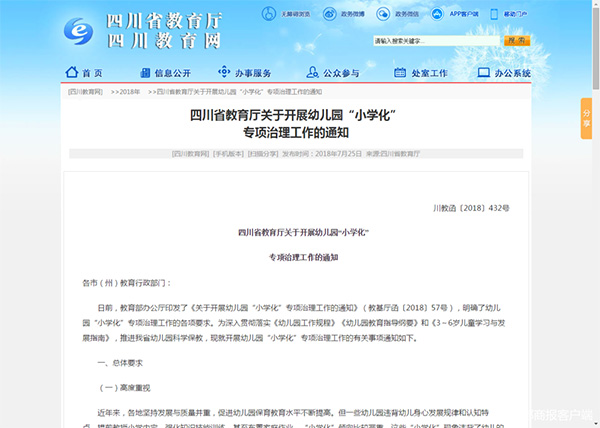Click the >>2018年 breadcrumb link
600x428 pixels.
(x=126, y=92)
